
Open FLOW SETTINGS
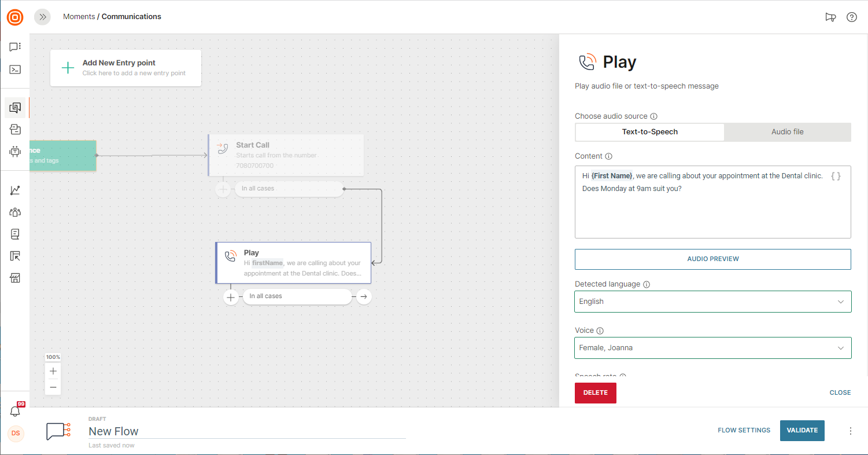[x=744, y=431]
